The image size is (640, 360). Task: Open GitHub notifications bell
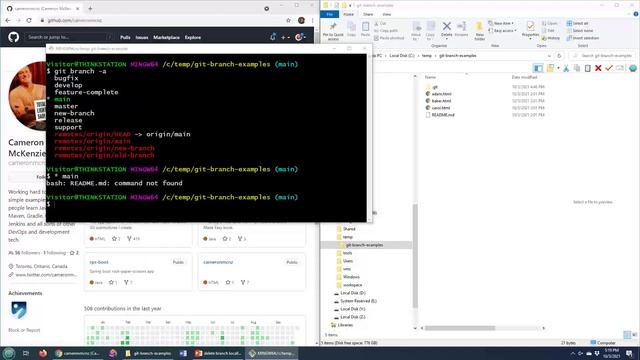point(273,37)
